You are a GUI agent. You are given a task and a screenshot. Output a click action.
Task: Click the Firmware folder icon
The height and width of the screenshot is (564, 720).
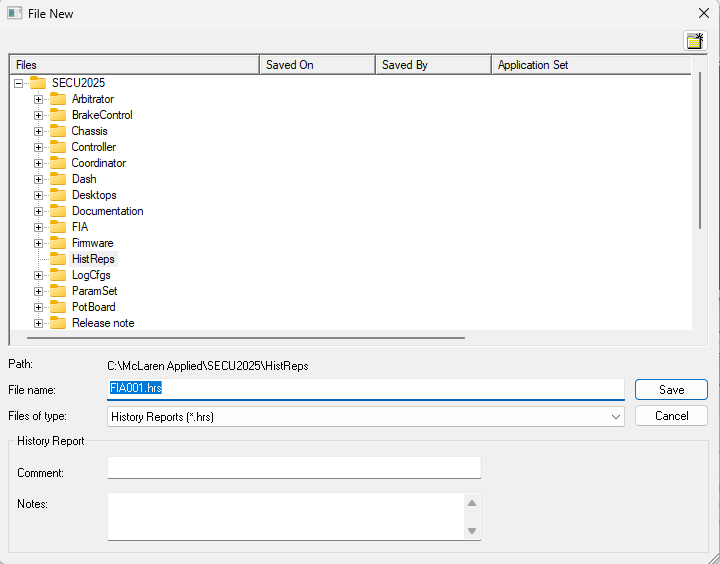pos(58,243)
